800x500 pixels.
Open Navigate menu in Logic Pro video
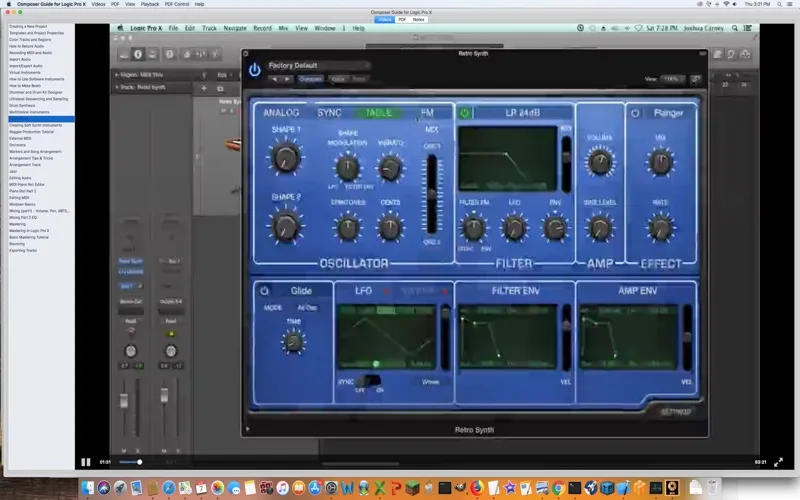pyautogui.click(x=235, y=28)
